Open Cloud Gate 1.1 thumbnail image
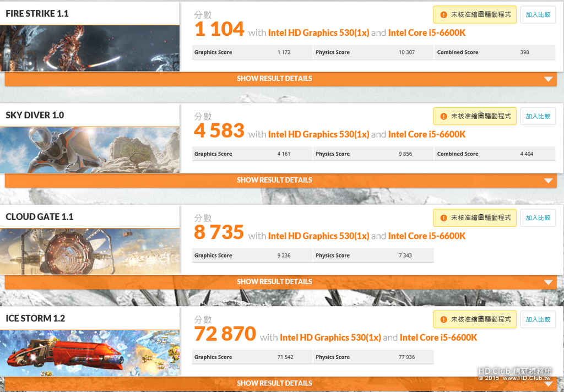 (90, 252)
